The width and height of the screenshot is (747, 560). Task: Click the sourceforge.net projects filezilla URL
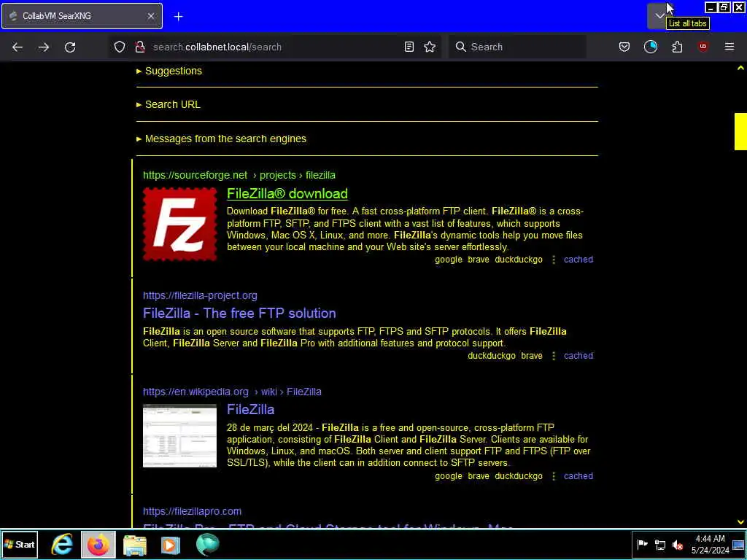point(239,175)
